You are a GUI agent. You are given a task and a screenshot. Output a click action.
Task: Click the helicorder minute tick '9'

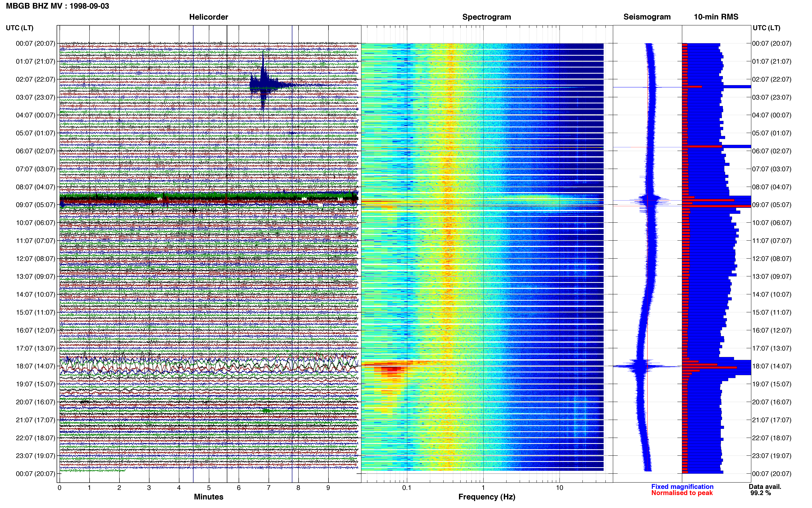[x=328, y=488]
